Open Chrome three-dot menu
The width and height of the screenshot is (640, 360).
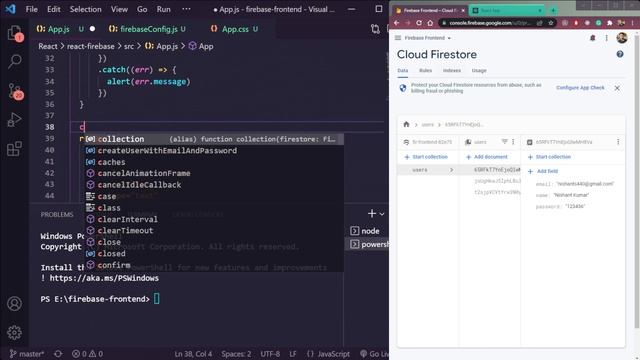tap(633, 23)
